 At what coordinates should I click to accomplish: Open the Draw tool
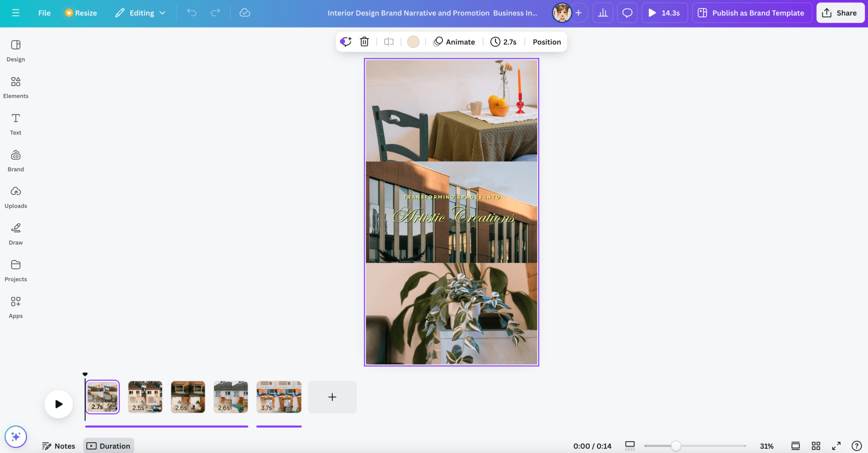click(x=16, y=234)
